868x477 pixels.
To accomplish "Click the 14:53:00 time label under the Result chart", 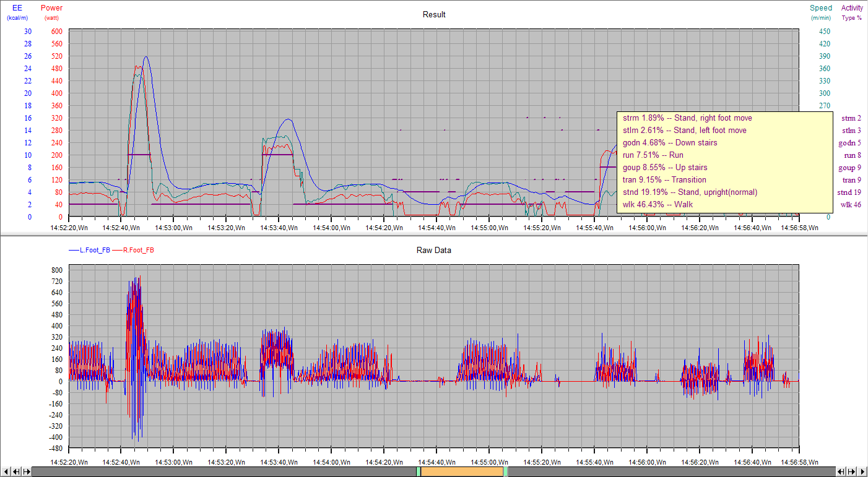I will (173, 227).
